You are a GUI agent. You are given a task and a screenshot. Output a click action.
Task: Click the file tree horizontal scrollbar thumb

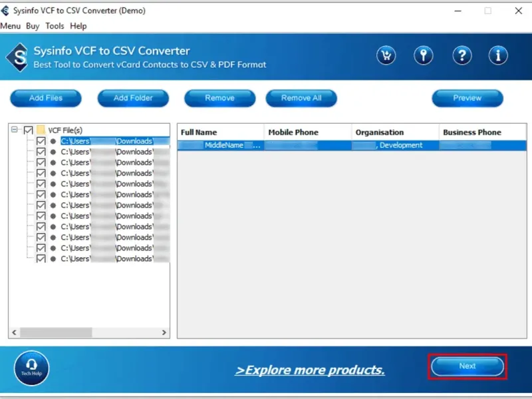[56, 332]
